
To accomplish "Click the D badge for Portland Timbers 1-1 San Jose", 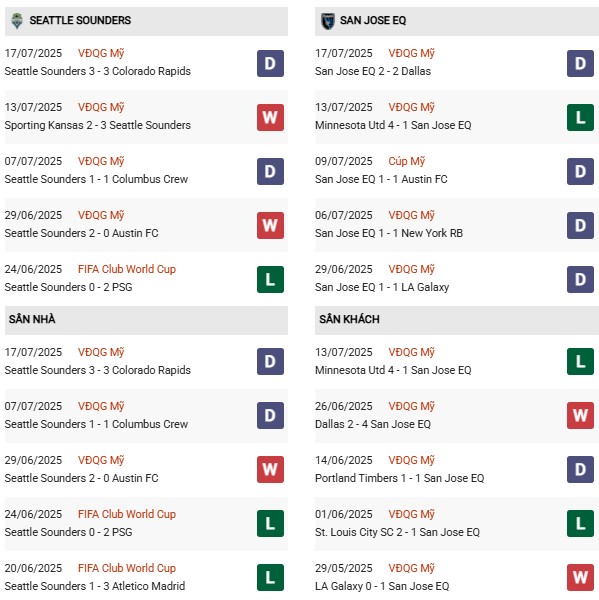I will tap(580, 469).
